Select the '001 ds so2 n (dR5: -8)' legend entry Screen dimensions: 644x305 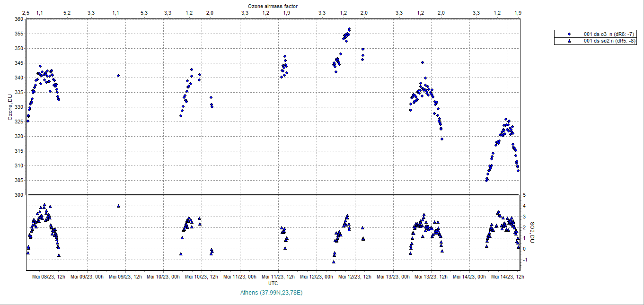tap(607, 41)
